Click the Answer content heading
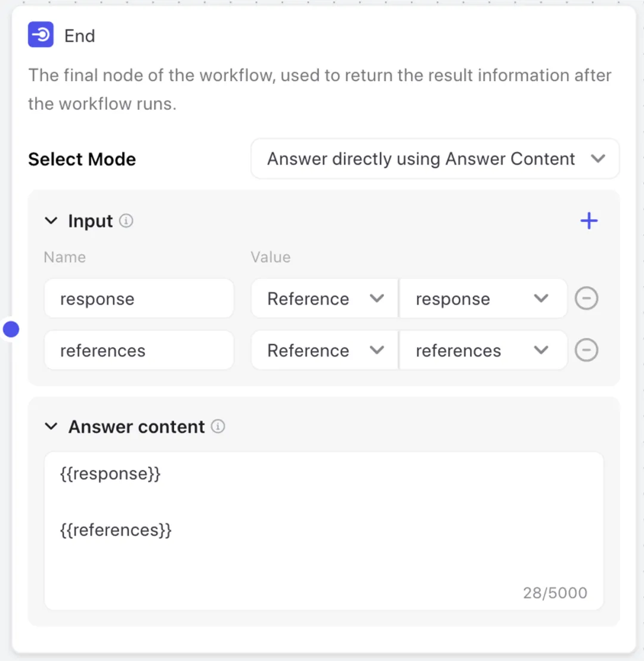 [x=137, y=427]
